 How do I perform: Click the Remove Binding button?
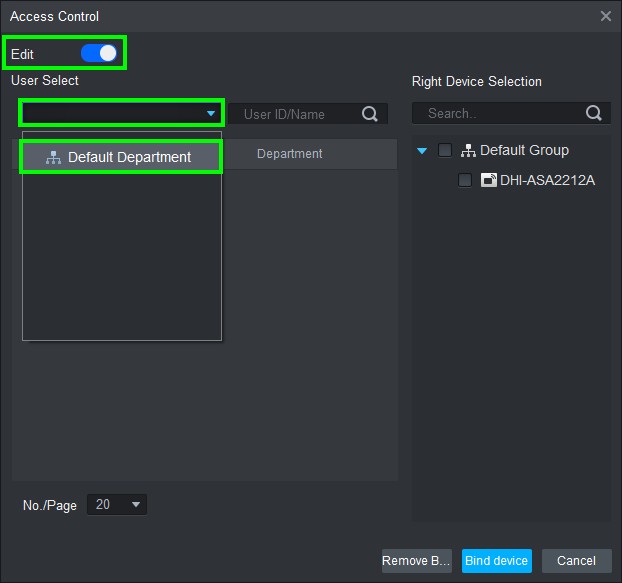416,561
